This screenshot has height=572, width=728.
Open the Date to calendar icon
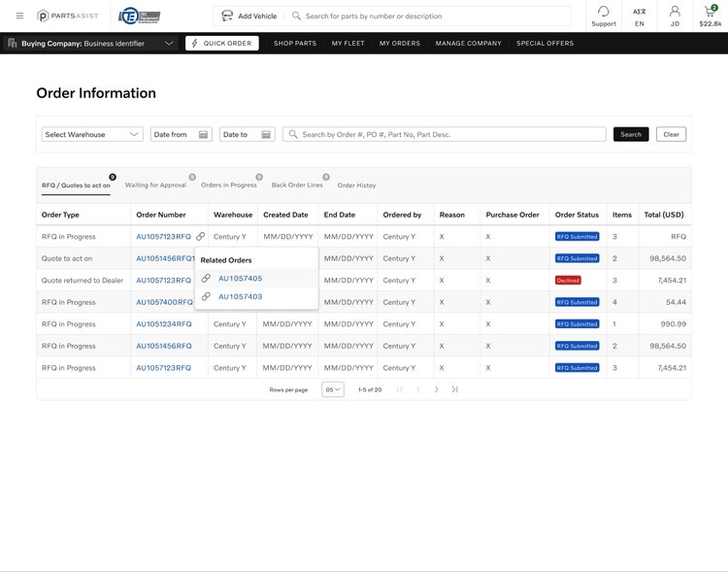click(266, 134)
